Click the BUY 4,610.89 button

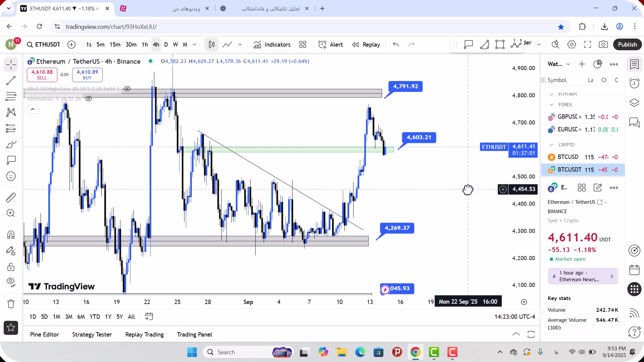coord(87,75)
